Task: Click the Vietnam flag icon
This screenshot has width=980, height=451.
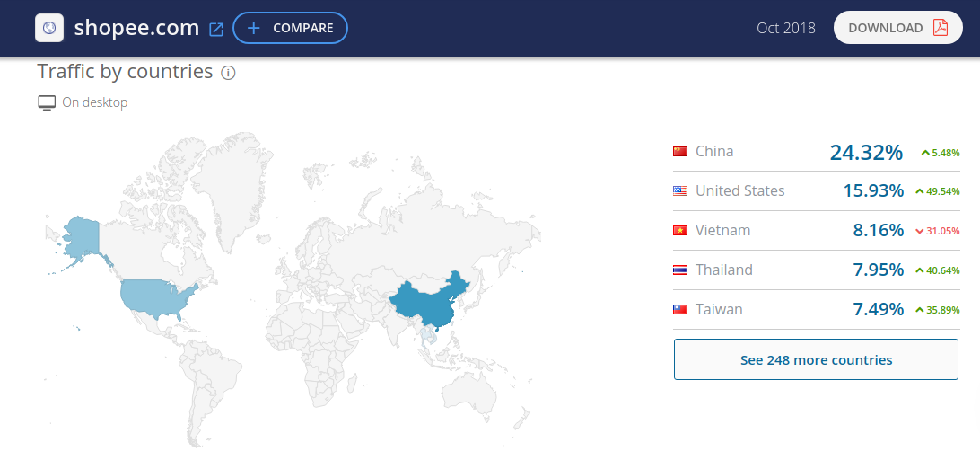Action: pos(680,230)
